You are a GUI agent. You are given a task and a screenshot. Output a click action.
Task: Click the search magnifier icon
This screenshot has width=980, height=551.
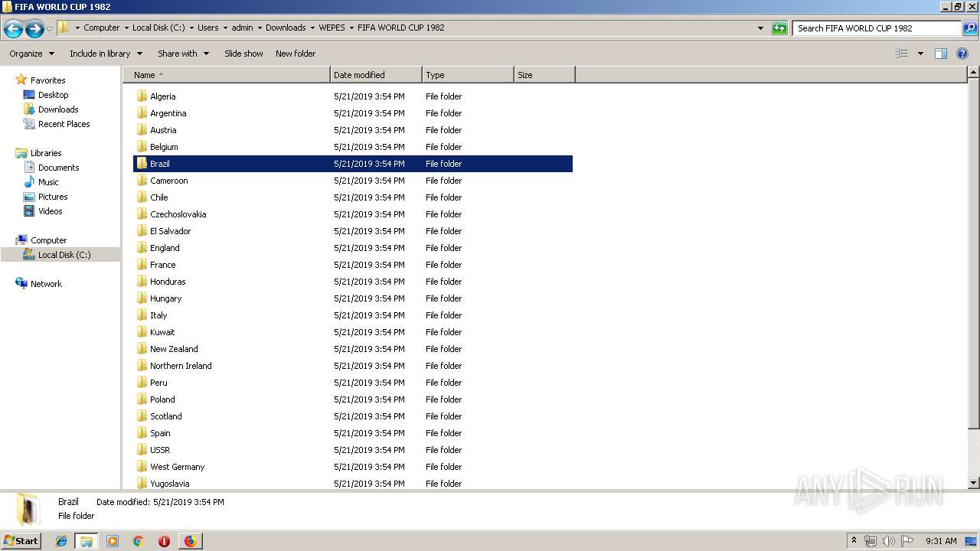coord(969,28)
